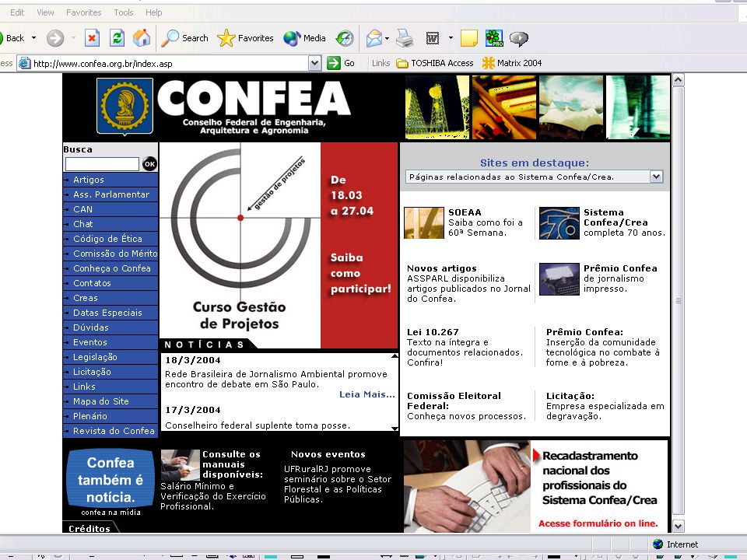The width and height of the screenshot is (747, 560).
Task: Stop loading the page with the red X icon
Action: [92, 38]
